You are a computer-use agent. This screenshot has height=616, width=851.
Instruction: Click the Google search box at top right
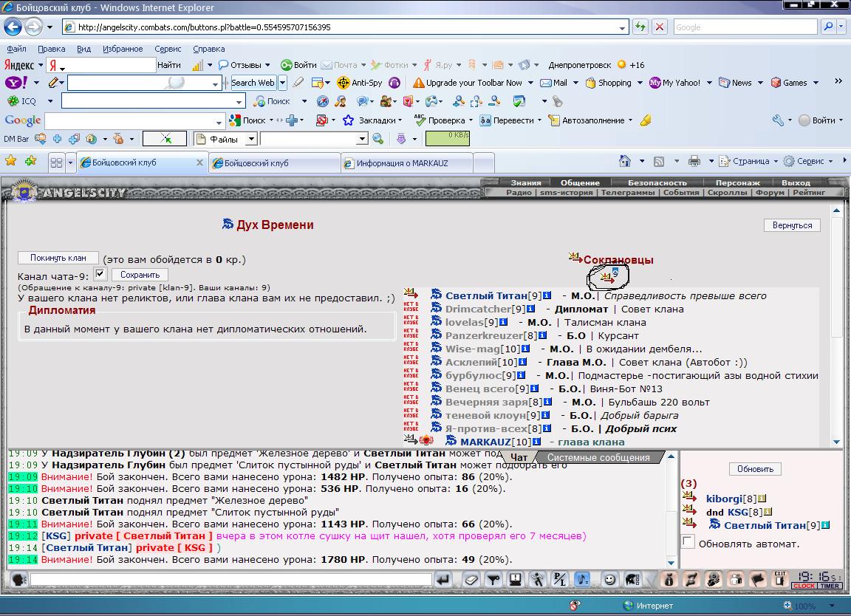tap(745, 27)
